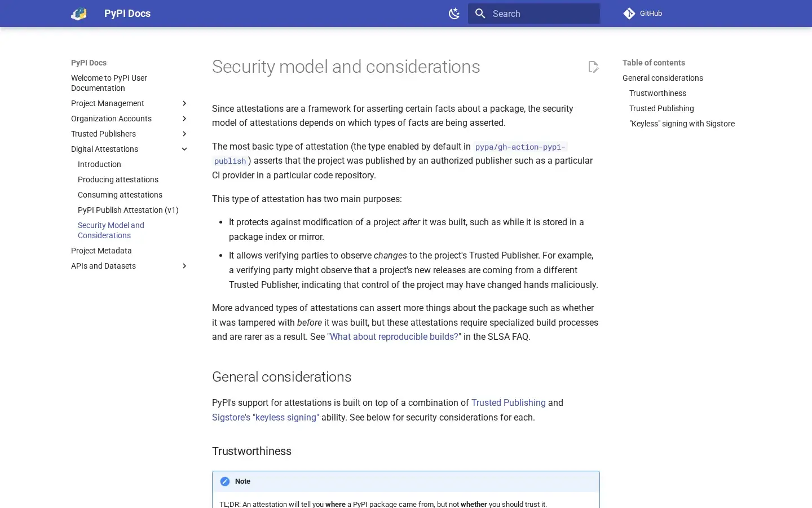812x508 pixels.
Task: Jump to Trusted Publishing in table of contents
Action: coord(662,108)
